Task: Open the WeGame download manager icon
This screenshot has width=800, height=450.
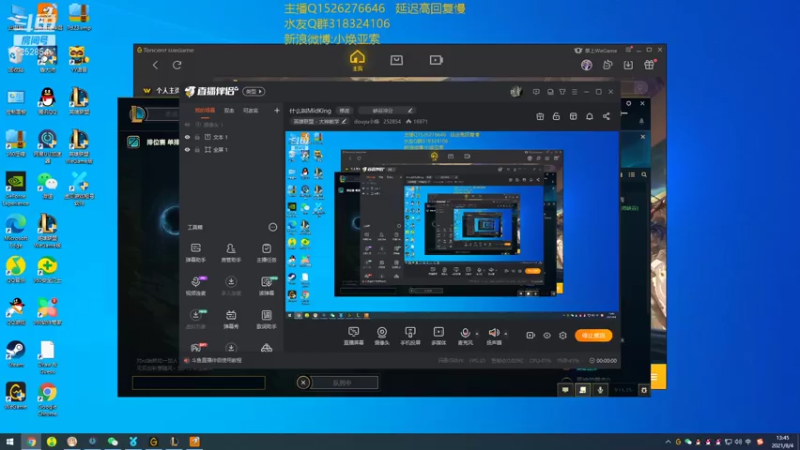Action: point(628,65)
